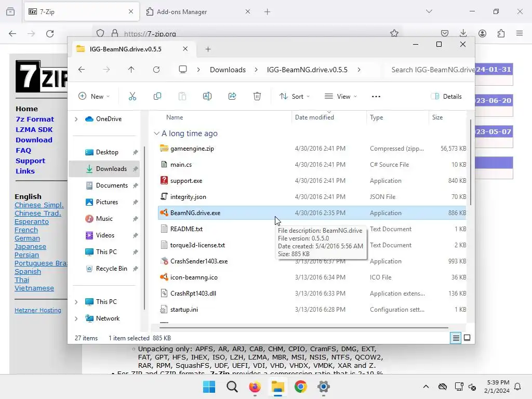
Task: Open Firefox list all tabs chevron
Action: point(429,11)
